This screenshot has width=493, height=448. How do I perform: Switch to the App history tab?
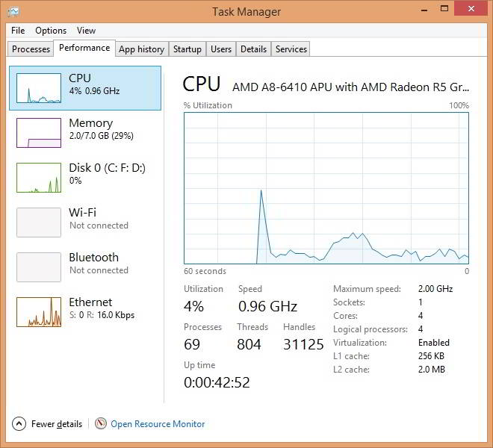click(x=141, y=49)
